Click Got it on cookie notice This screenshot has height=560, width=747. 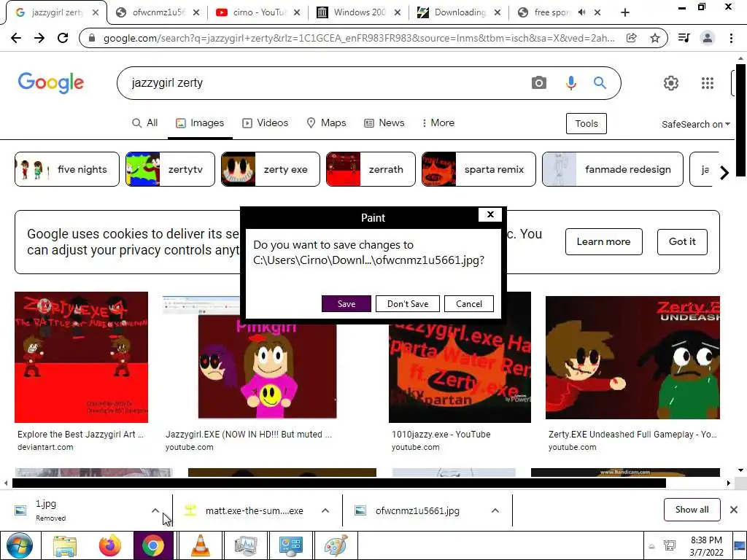[x=682, y=242]
